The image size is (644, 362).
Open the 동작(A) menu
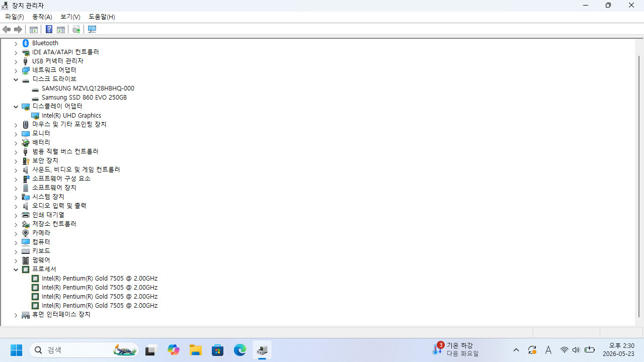pos(42,17)
